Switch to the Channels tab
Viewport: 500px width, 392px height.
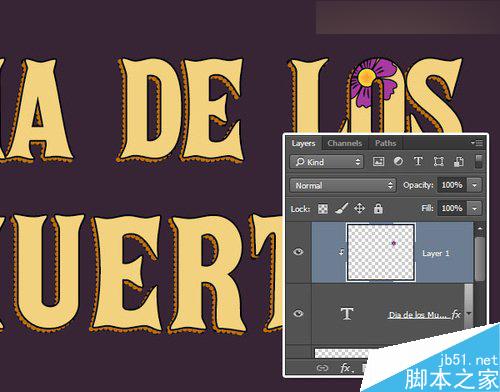coord(345,143)
